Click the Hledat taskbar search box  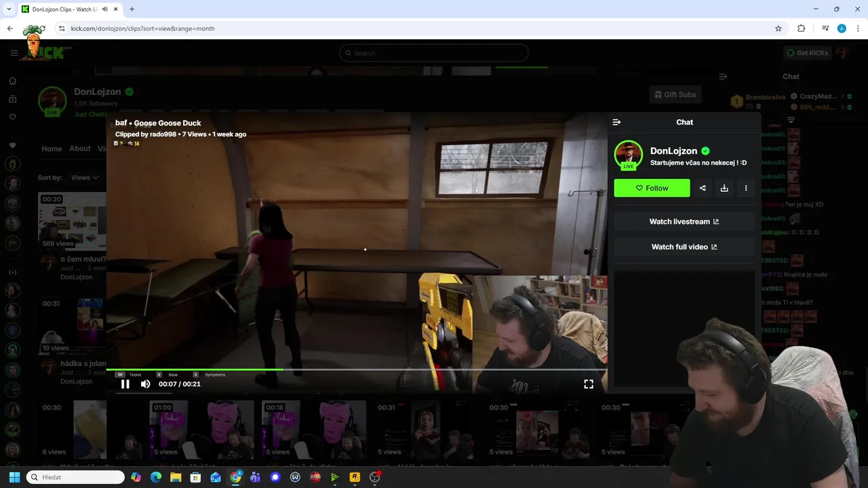pyautogui.click(x=75, y=477)
